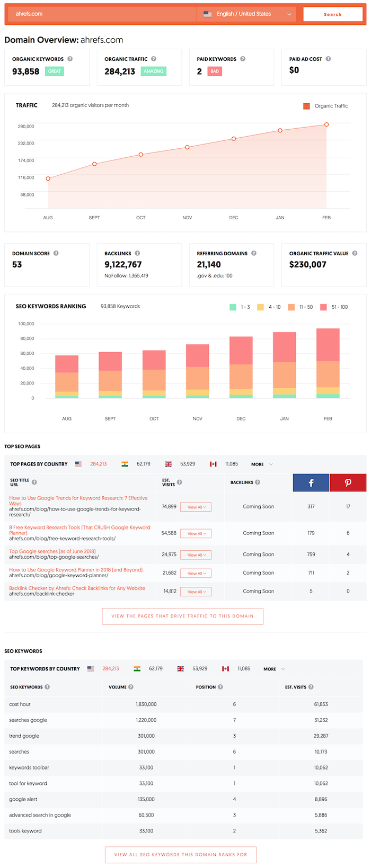Click the help icon next to Backlinks card title

coord(137,253)
